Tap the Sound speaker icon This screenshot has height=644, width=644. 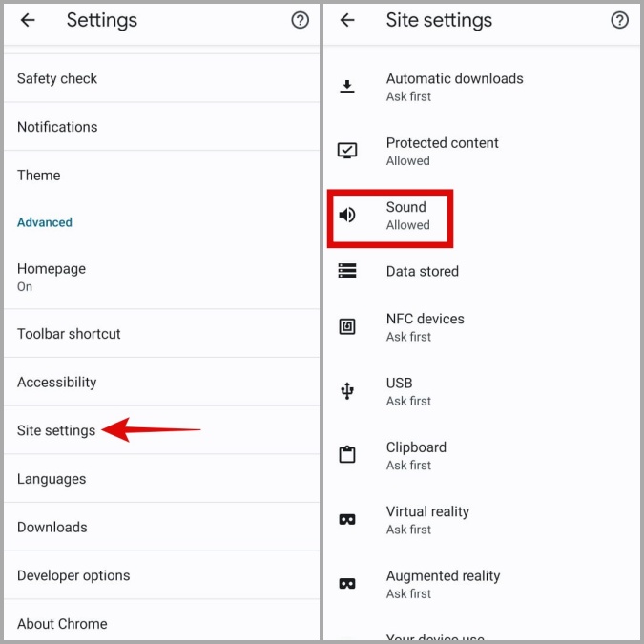point(347,215)
